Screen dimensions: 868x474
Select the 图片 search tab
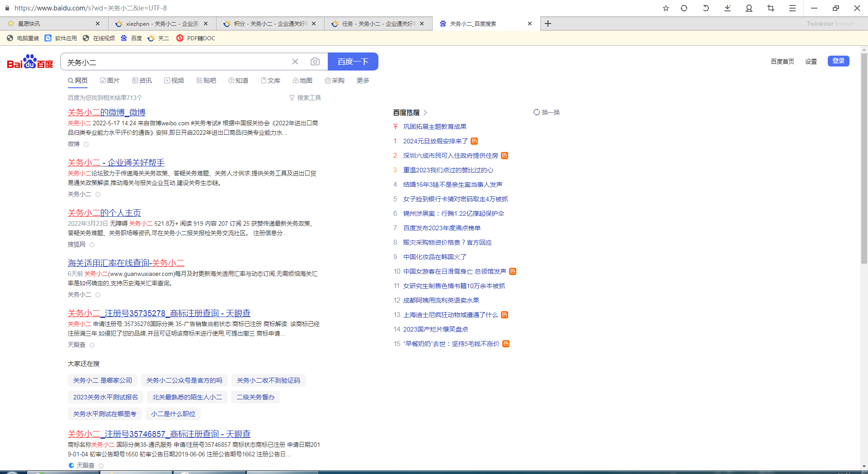pyautogui.click(x=110, y=81)
